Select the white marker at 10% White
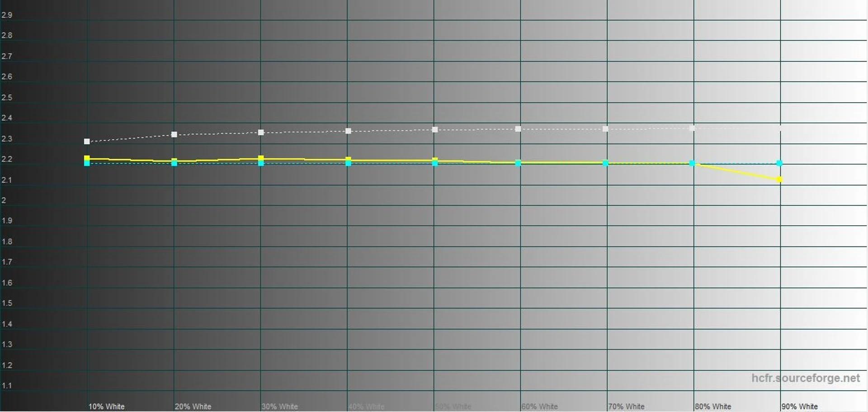Screen dimensions: 868x412 (87, 142)
